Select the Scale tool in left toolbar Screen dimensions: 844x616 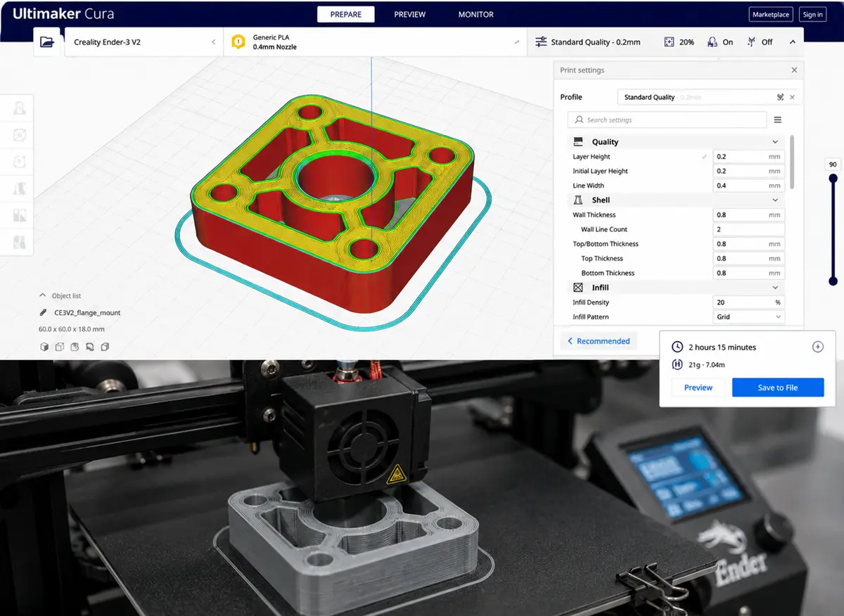tap(20, 135)
